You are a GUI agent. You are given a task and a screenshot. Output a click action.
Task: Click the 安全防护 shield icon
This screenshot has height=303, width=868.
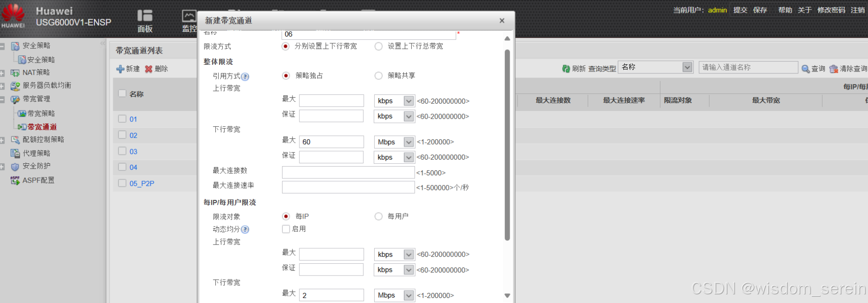point(15,167)
